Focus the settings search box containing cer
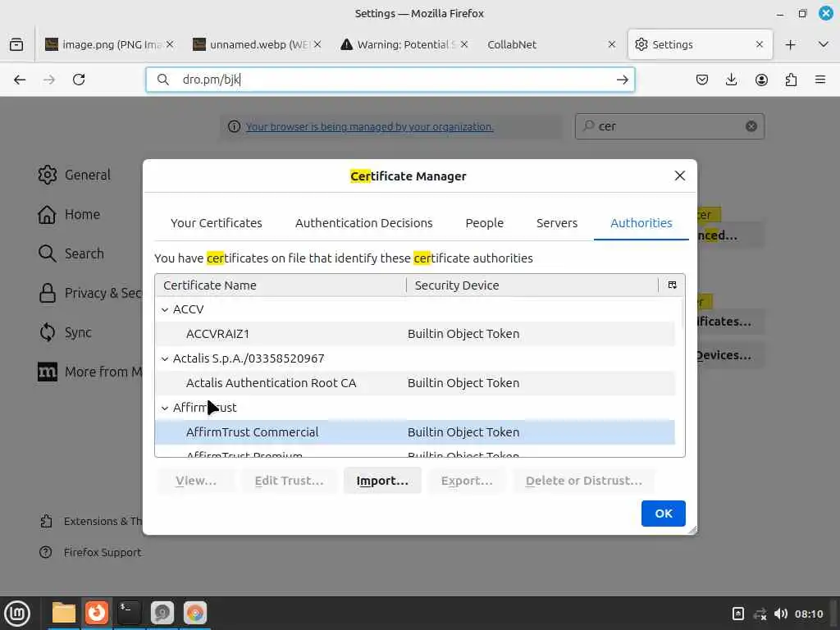 pos(669,126)
